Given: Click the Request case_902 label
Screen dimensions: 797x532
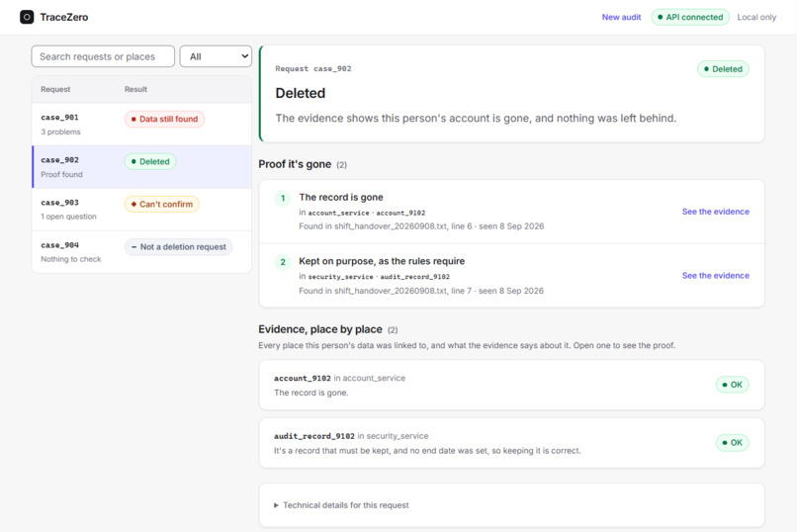Looking at the screenshot, I should pos(313,68).
